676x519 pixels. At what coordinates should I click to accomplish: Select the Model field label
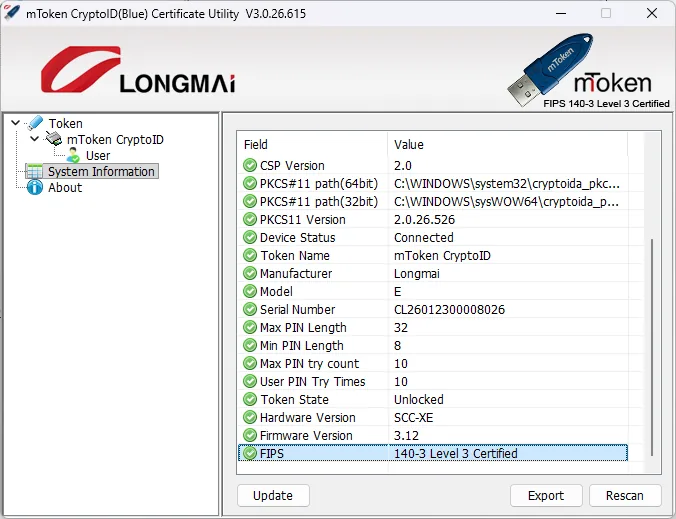click(276, 292)
